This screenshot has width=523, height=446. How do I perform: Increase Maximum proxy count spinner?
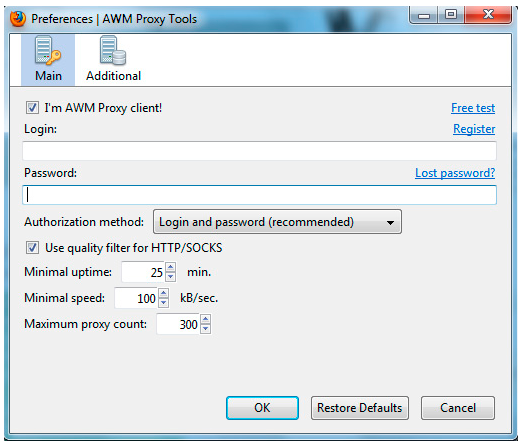click(205, 319)
